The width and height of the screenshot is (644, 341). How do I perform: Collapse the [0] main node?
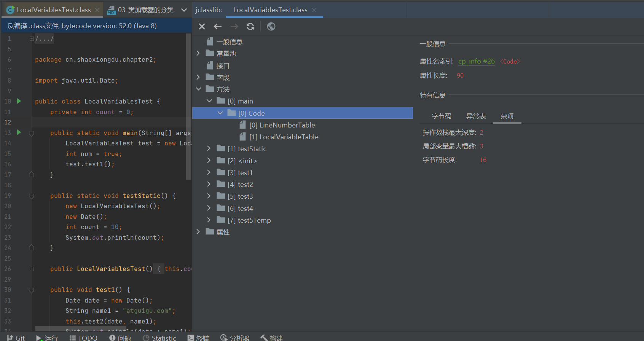(209, 101)
